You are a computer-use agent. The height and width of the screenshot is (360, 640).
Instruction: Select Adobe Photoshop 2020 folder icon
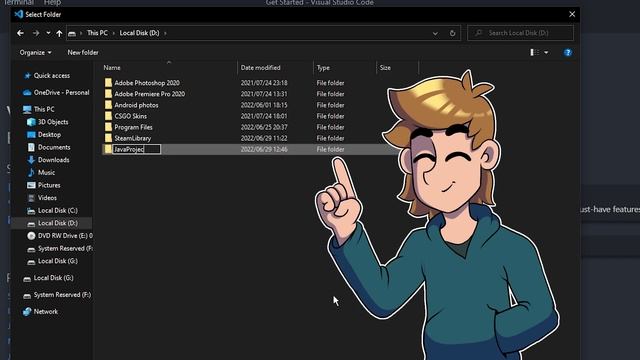tap(108, 83)
